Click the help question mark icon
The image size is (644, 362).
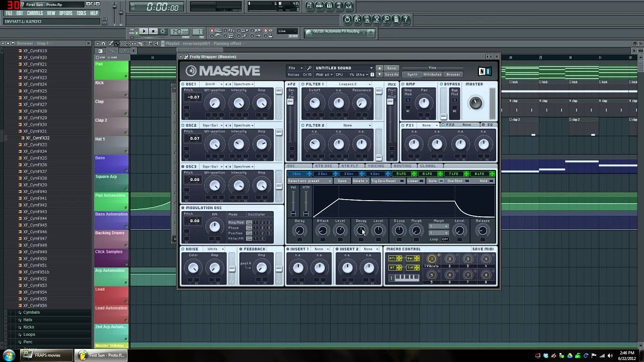pos(406,20)
